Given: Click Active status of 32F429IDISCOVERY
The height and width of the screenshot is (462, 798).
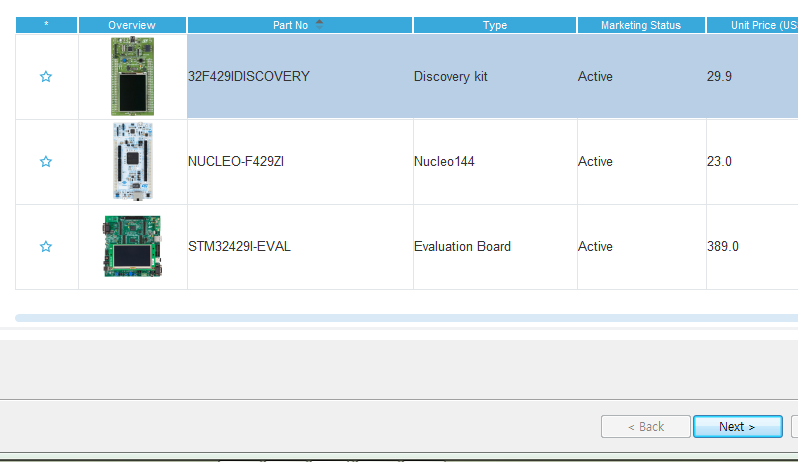Looking at the screenshot, I should point(595,76).
